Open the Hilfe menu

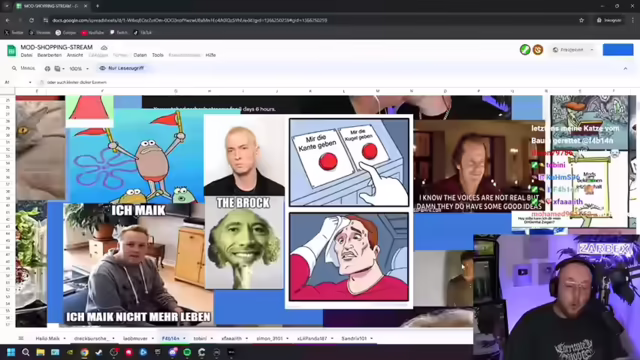coord(211,55)
